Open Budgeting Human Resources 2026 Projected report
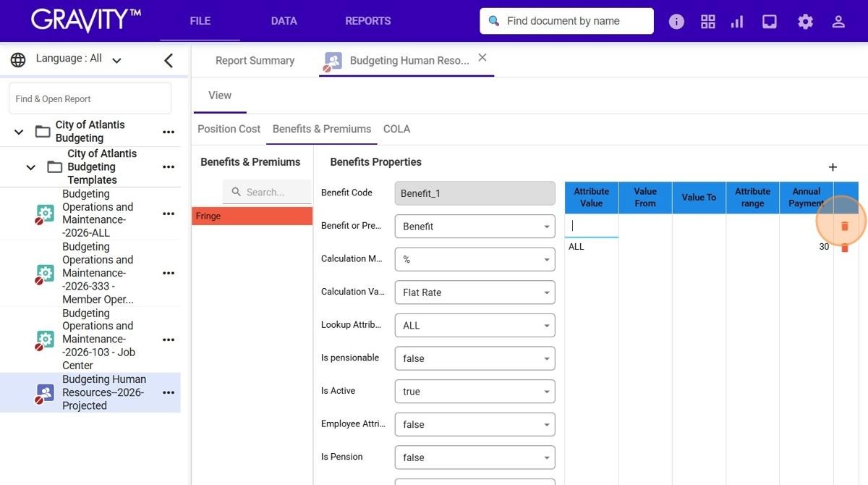 click(x=104, y=392)
